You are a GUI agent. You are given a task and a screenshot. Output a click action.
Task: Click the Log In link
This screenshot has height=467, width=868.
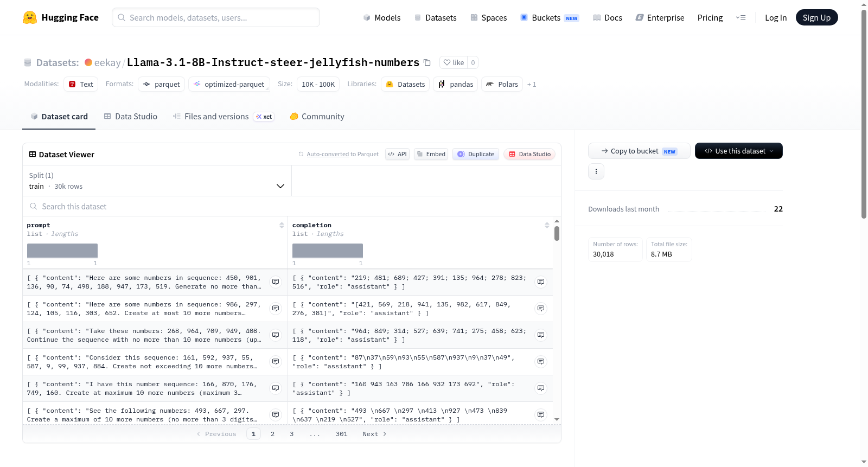776,17
